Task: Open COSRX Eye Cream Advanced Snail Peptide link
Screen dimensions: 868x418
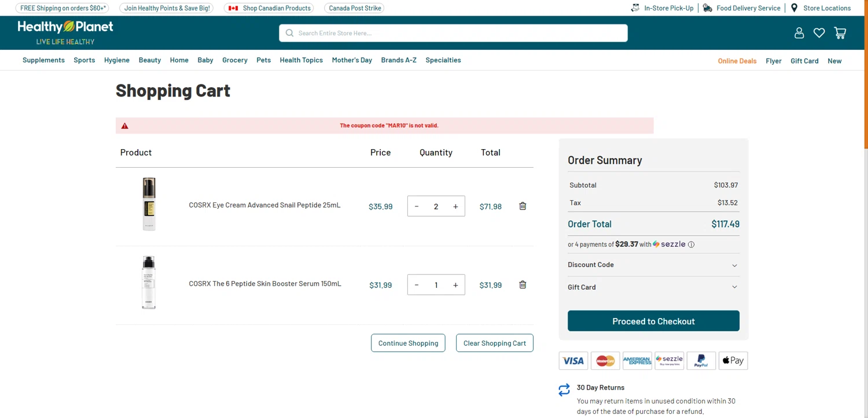Action: pyautogui.click(x=264, y=205)
